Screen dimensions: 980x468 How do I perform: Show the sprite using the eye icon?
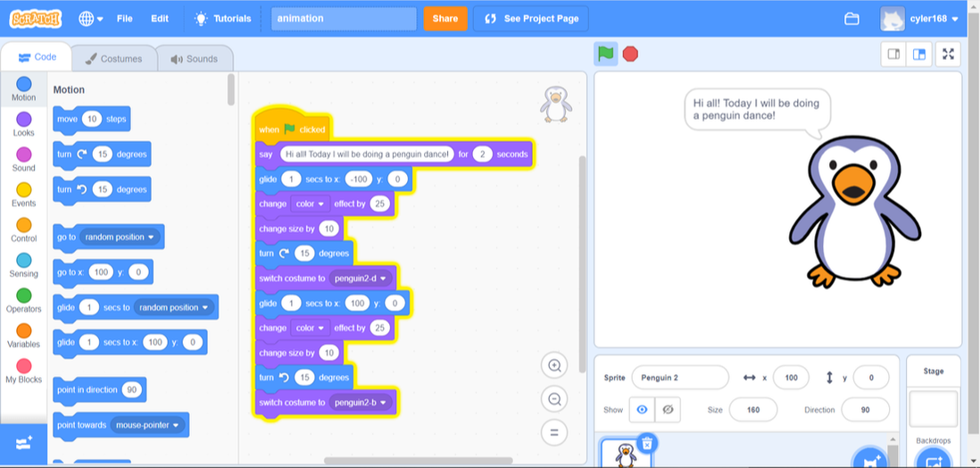(x=641, y=410)
